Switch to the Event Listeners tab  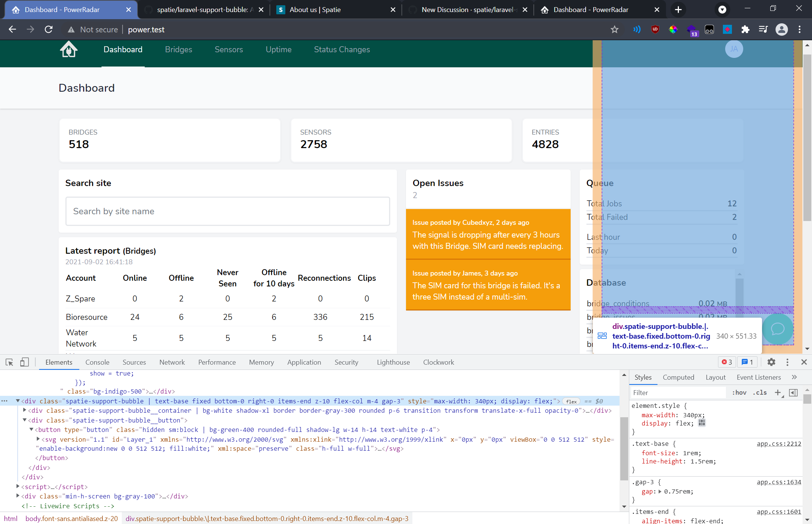tap(759, 377)
